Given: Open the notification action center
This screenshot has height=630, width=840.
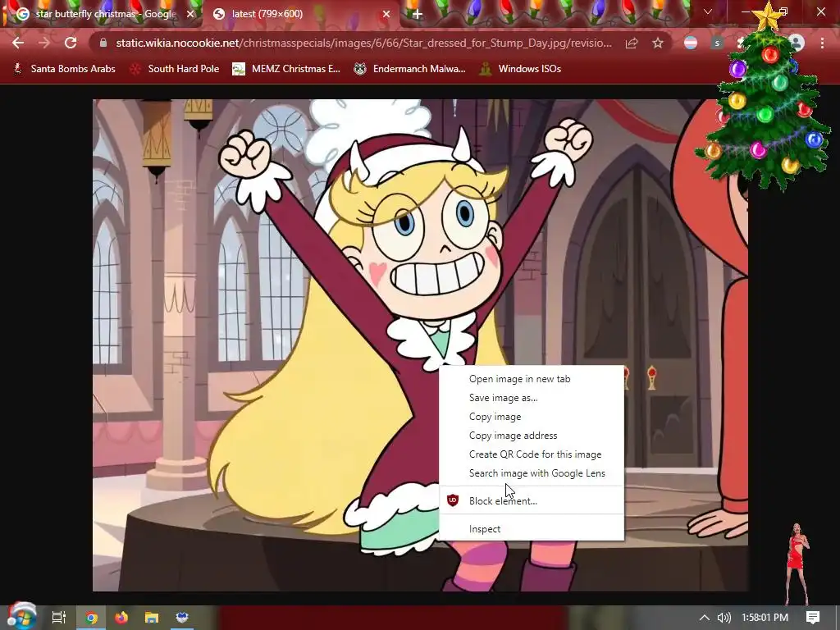Looking at the screenshot, I should tap(813, 618).
